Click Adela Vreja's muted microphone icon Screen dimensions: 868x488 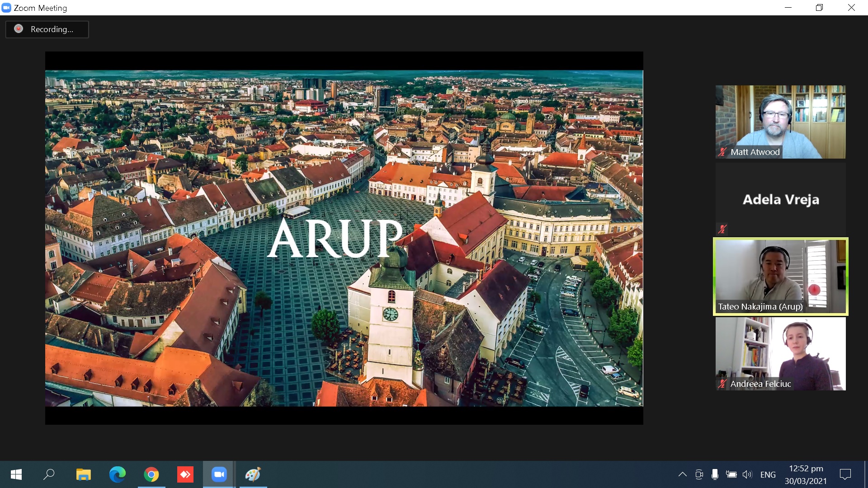point(722,229)
